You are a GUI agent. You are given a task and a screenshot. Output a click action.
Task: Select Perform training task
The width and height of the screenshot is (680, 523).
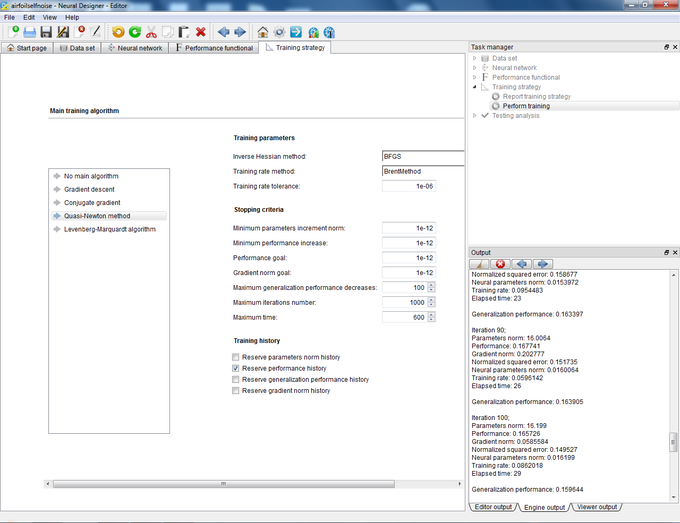pyautogui.click(x=526, y=106)
